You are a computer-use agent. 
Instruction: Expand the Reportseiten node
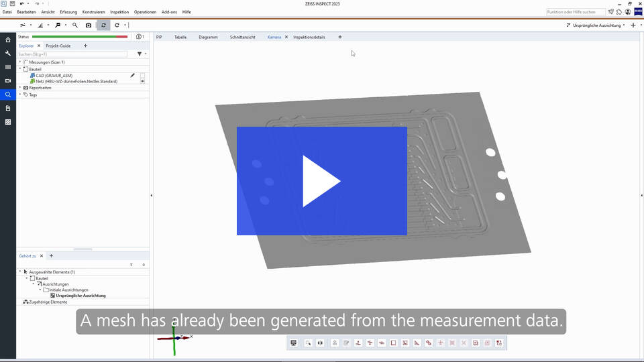click(20, 87)
